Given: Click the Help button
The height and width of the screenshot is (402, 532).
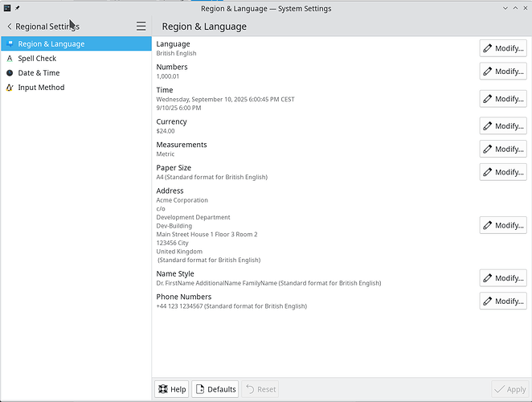Looking at the screenshot, I should (x=172, y=389).
